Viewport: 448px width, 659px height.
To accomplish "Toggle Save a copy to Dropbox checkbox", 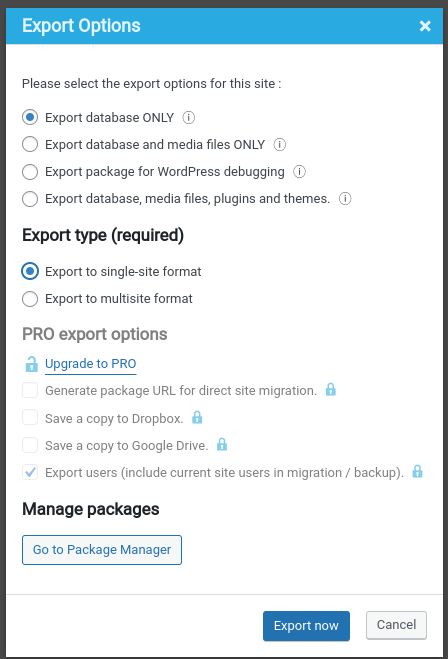I will tap(30, 418).
